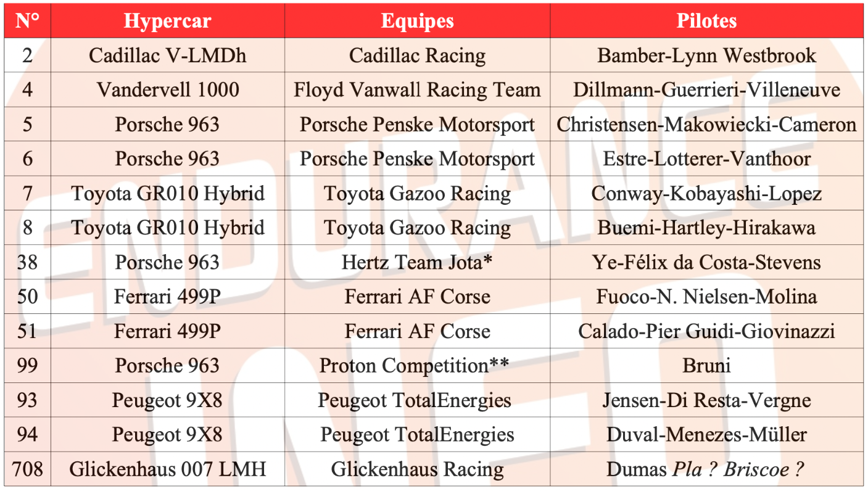The height and width of the screenshot is (491, 868).
Task: Click the Floyd Vanwall Racing Team cell
Action: (417, 90)
